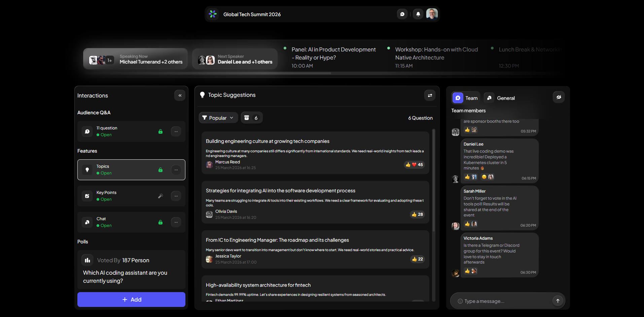Open emoji picker in message box

click(460, 301)
